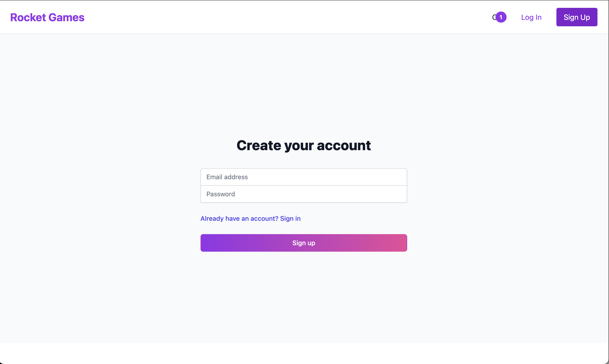Screen dimensions: 609x364
Task: Open the cart in the header
Action: pyautogui.click(x=499, y=17)
